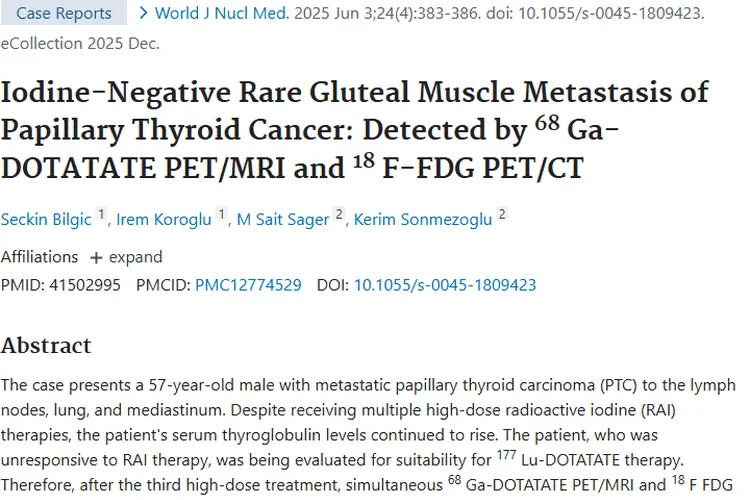Click the chevron before World J Nucl Med
The height and width of the screenshot is (500, 750).
tap(143, 13)
